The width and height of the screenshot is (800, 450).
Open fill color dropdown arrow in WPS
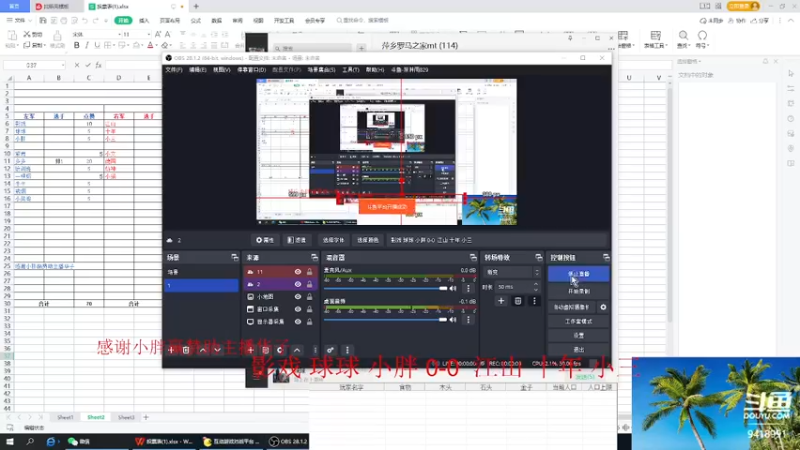(x=143, y=46)
